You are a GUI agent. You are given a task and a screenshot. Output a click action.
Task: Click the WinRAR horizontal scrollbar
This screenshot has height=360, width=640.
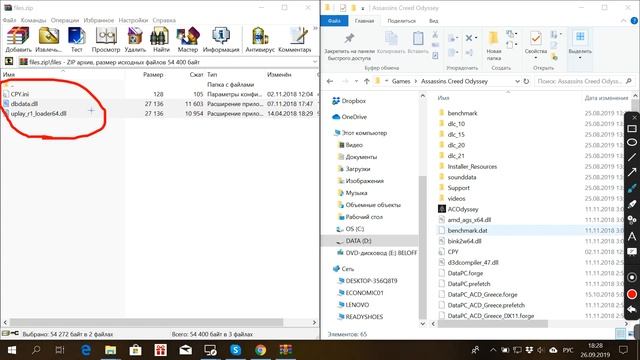[x=146, y=322]
